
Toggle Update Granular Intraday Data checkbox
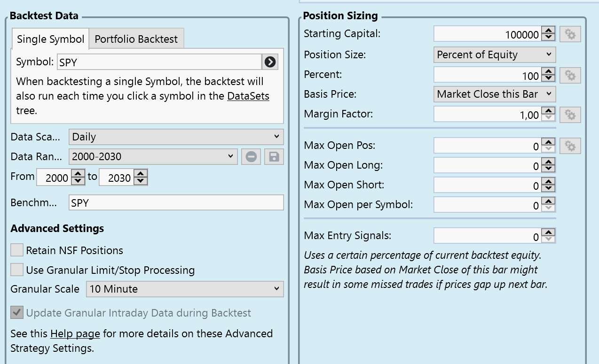[x=17, y=313]
